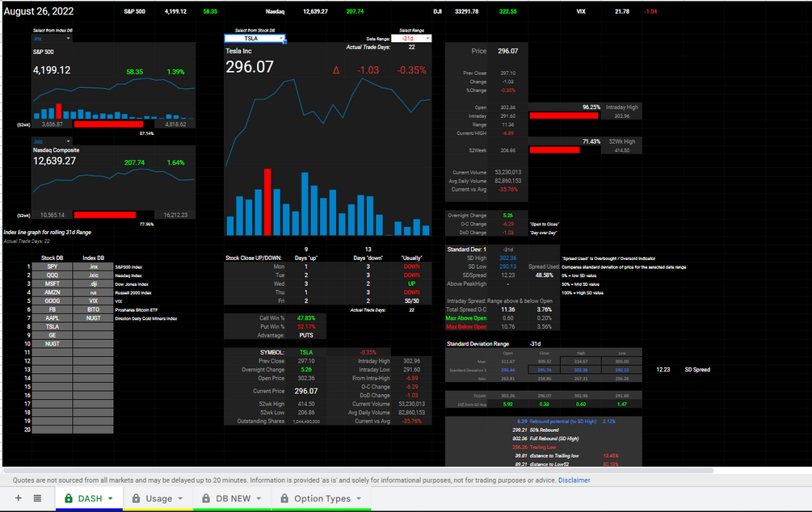This screenshot has height=512, width=812.
Task: Click the August 26, 2022 date cell
Action: click(39, 11)
